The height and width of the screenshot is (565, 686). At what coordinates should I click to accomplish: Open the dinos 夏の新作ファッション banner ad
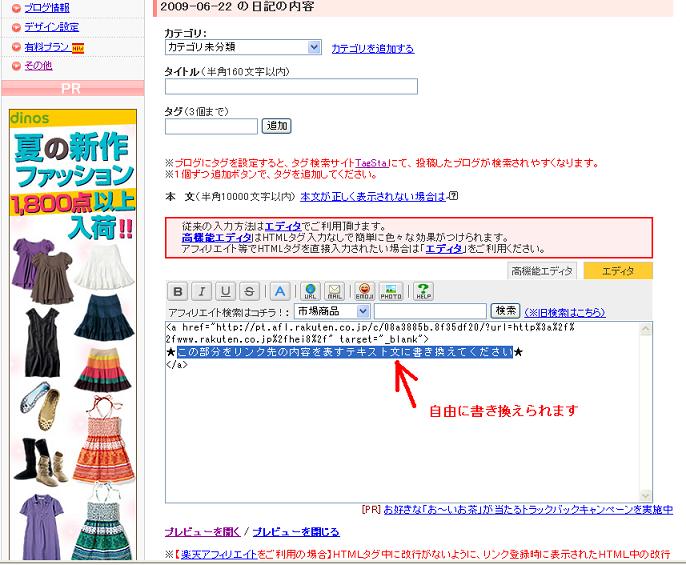73,335
